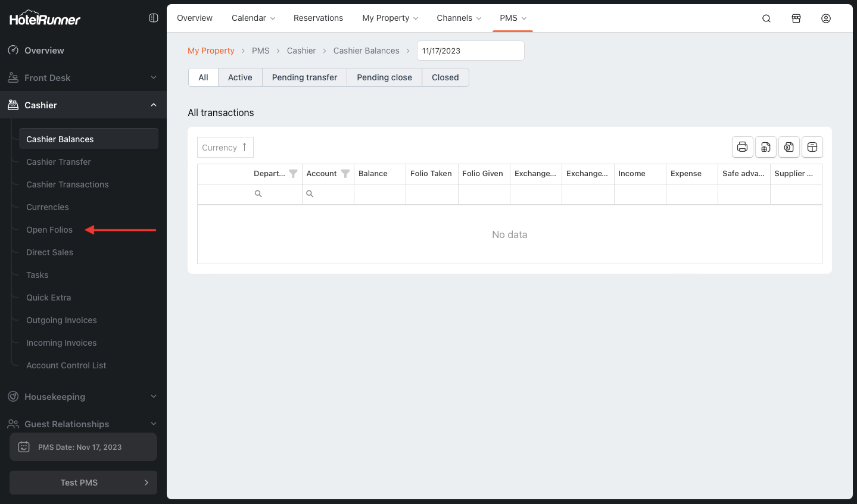Open search from the top bar
The height and width of the screenshot is (504, 857).
point(766,18)
